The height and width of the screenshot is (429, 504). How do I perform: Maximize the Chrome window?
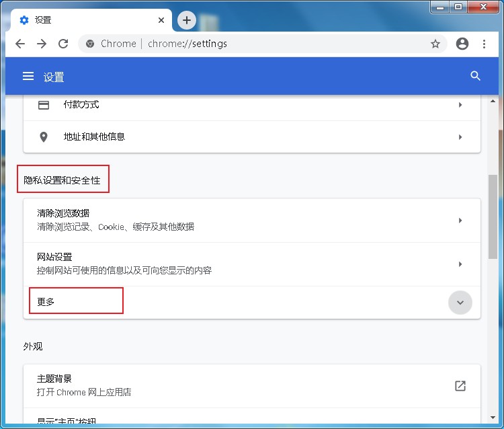(x=458, y=7)
